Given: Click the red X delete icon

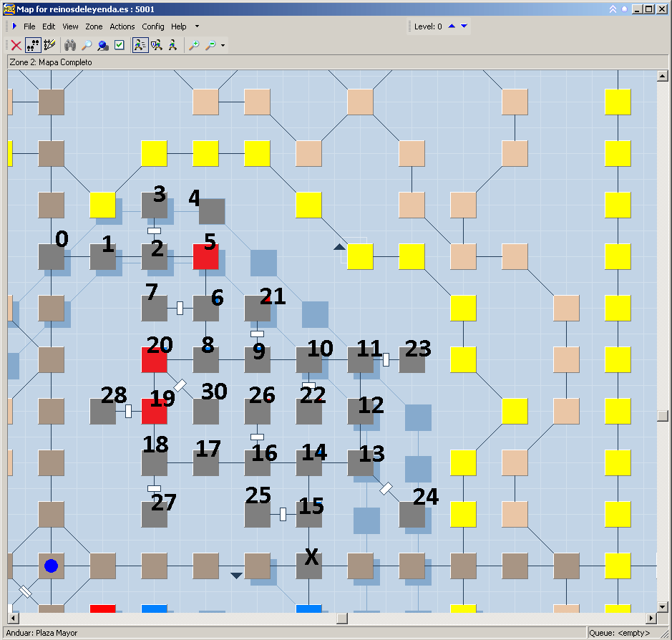Looking at the screenshot, I should coord(16,45).
